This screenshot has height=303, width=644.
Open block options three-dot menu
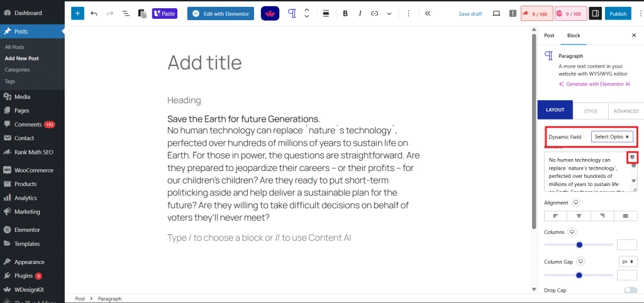click(x=408, y=14)
